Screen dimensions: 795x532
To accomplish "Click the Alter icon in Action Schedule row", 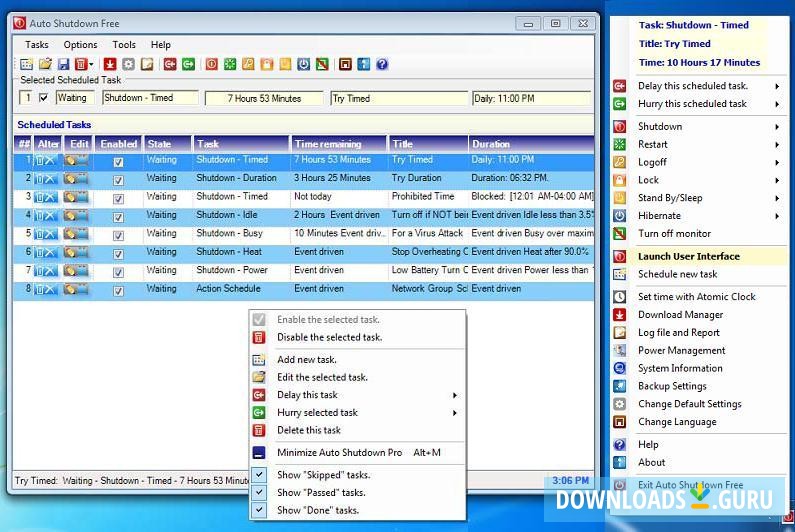I will click(46, 289).
